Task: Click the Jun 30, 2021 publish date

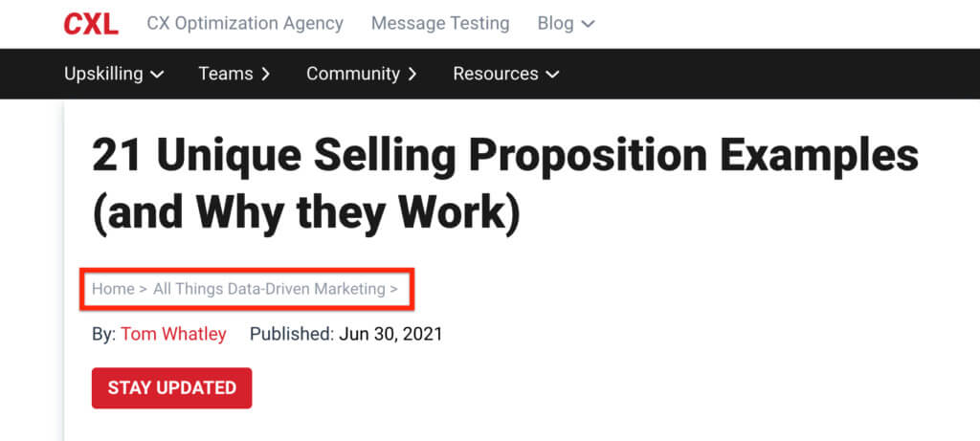Action: pos(390,334)
